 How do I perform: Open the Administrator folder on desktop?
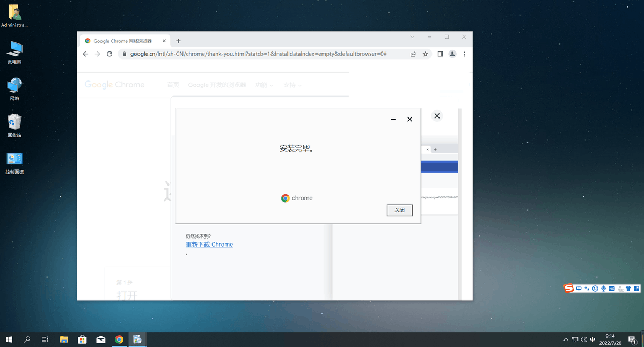pos(14,16)
